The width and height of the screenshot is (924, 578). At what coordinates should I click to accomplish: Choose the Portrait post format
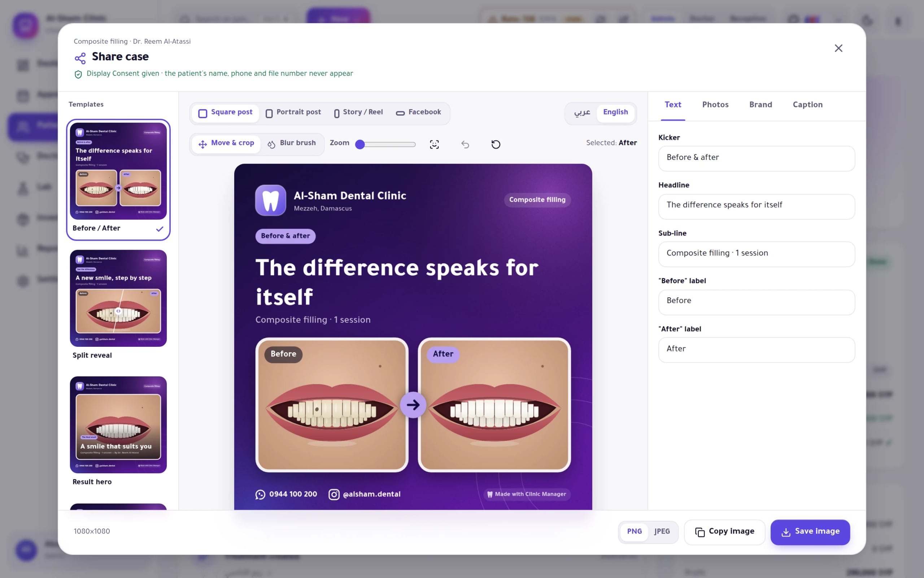[293, 113]
